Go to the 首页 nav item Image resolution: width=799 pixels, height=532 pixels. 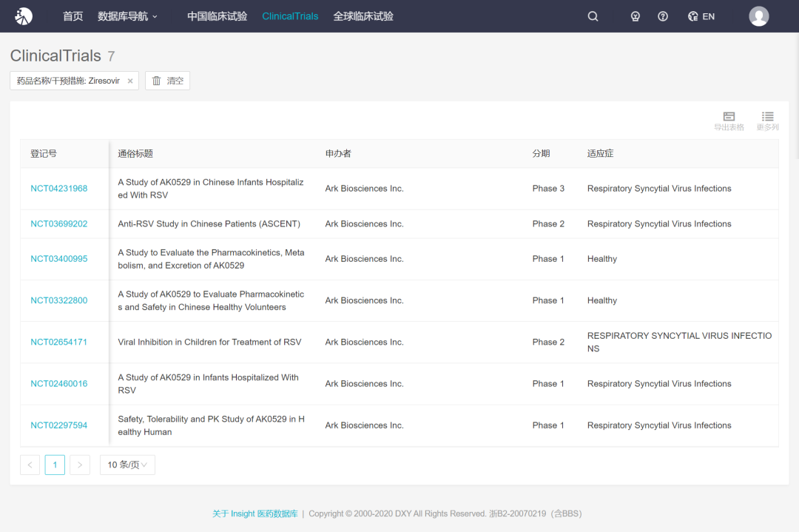click(73, 16)
